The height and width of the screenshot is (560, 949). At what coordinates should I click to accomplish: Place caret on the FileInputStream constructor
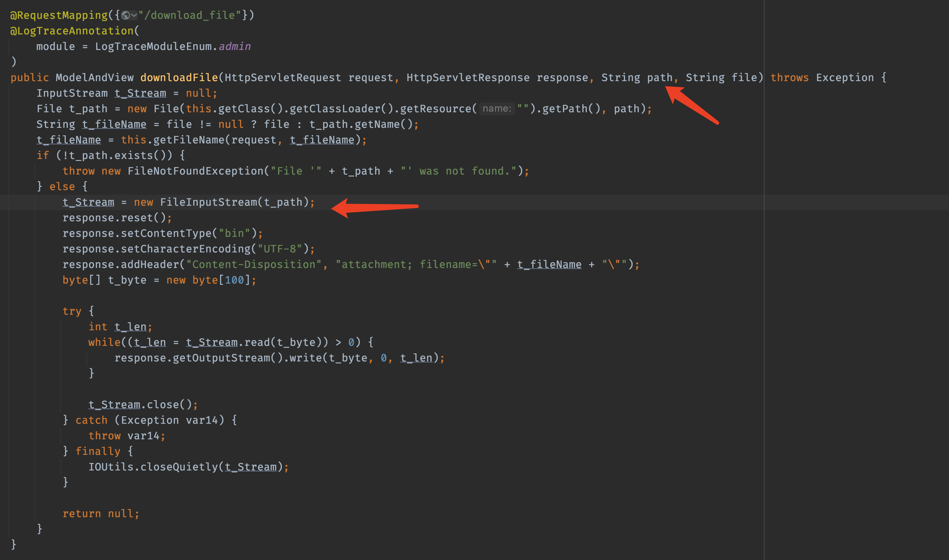coord(209,202)
